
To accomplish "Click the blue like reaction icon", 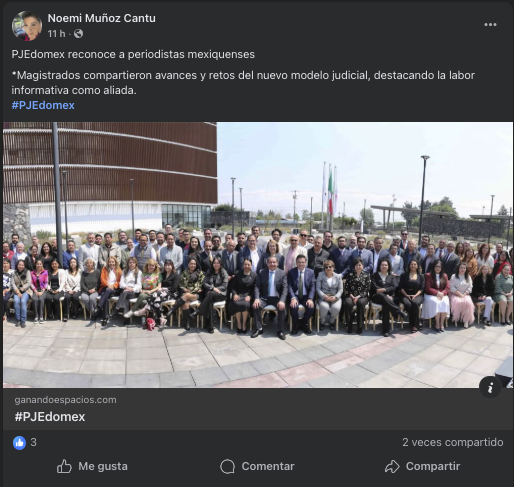I will [x=19, y=443].
